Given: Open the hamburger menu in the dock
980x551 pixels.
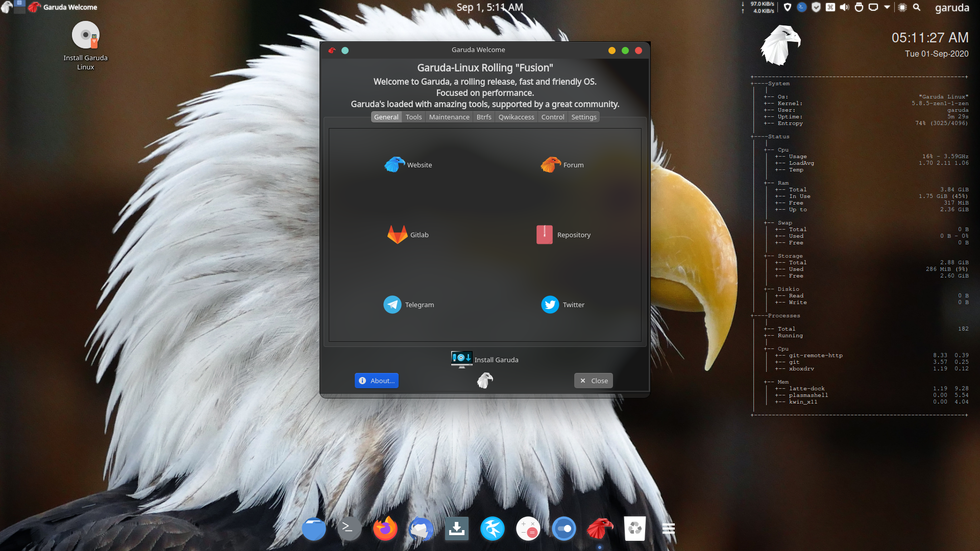Looking at the screenshot, I should click(669, 529).
